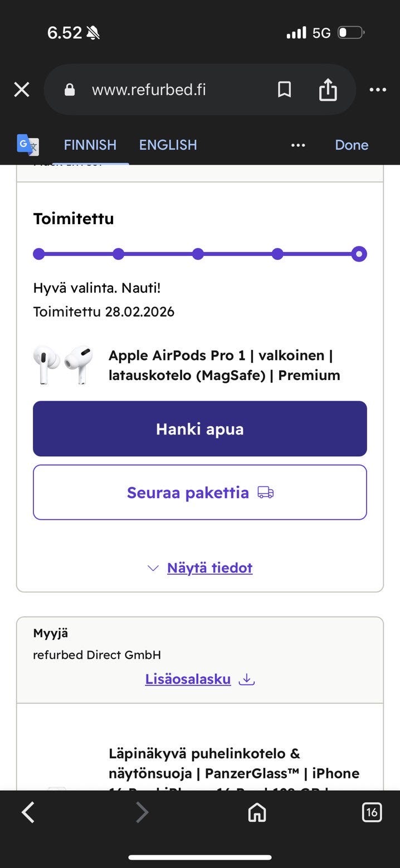Navigate forward with the arrow
The width and height of the screenshot is (400, 868).
point(142,812)
